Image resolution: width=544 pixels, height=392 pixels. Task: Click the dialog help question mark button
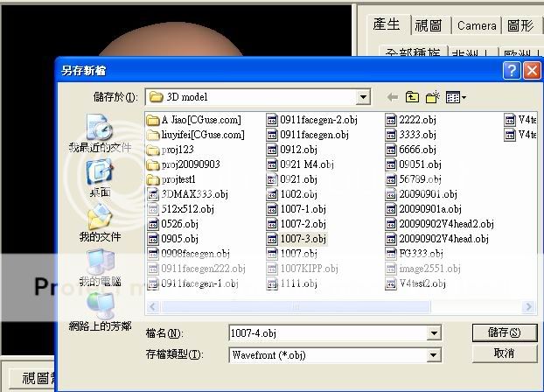tap(513, 71)
